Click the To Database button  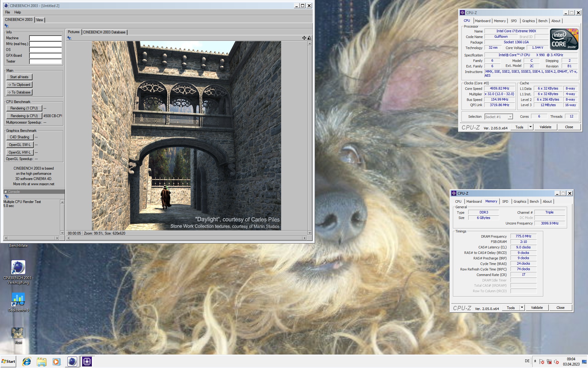[19, 92]
